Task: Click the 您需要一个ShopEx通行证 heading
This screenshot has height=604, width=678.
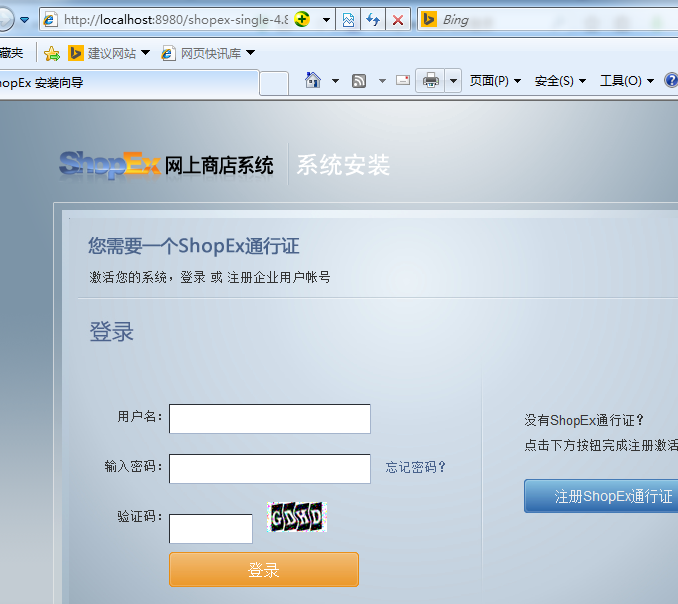Action: coord(194,246)
